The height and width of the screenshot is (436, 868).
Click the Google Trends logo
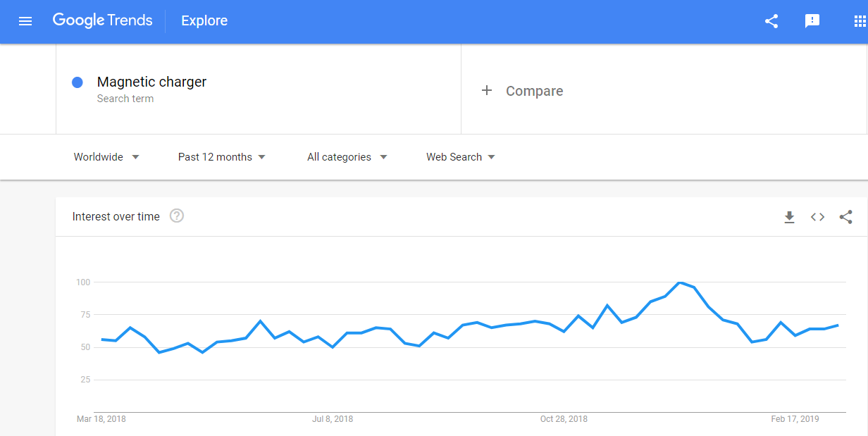pos(102,20)
